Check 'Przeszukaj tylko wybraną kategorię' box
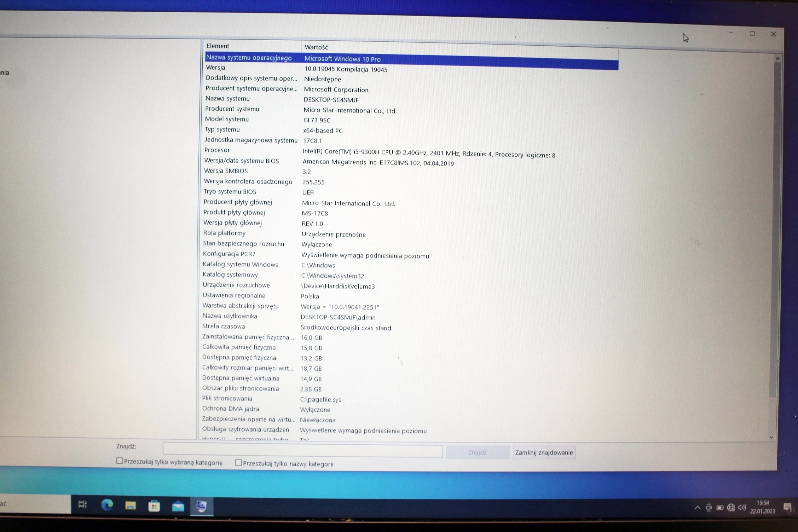 pyautogui.click(x=120, y=461)
